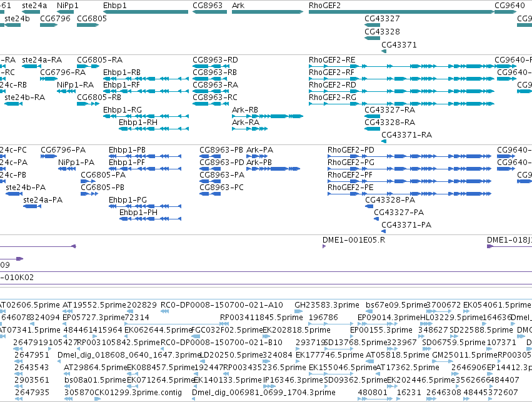Select the Ehbp1 gene bar
532x402 pixels.
[146, 12]
